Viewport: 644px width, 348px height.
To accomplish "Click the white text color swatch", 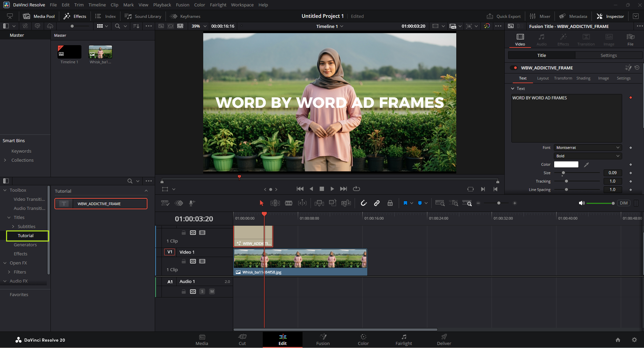I will (566, 164).
